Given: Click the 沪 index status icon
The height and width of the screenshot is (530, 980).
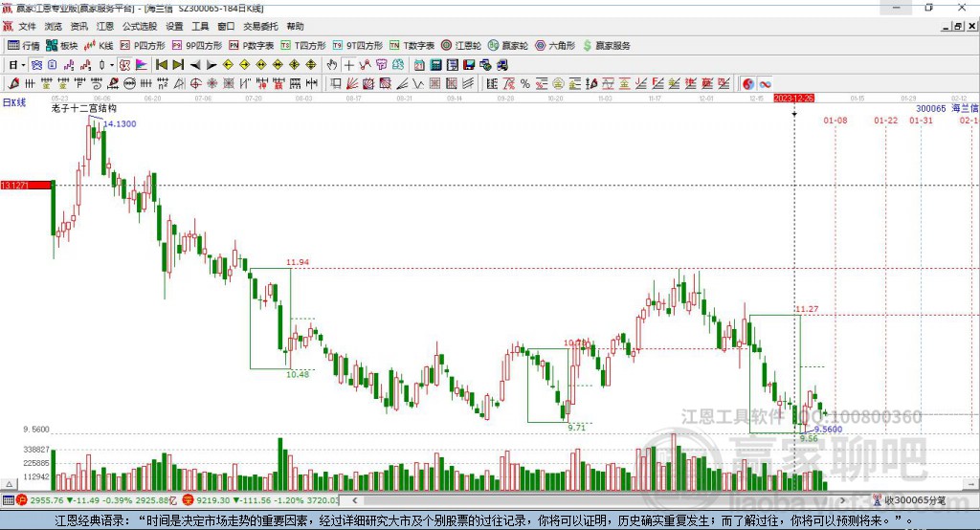Looking at the screenshot, I should 23,500.
